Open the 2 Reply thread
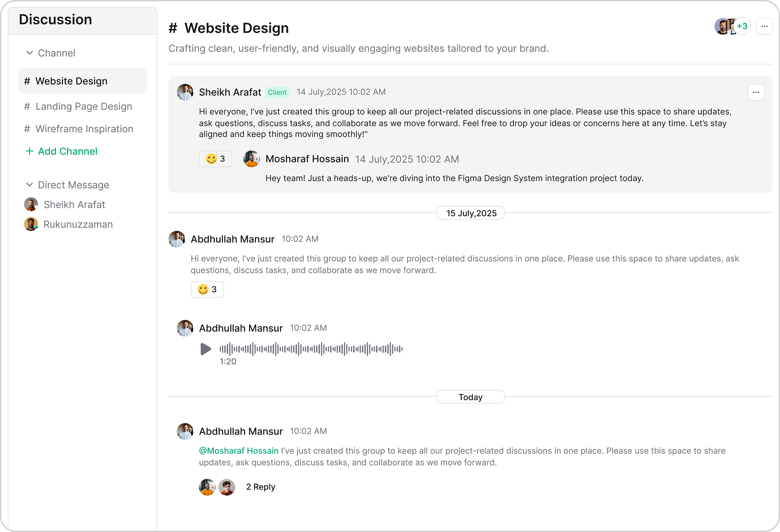The height and width of the screenshot is (532, 780). click(260, 487)
